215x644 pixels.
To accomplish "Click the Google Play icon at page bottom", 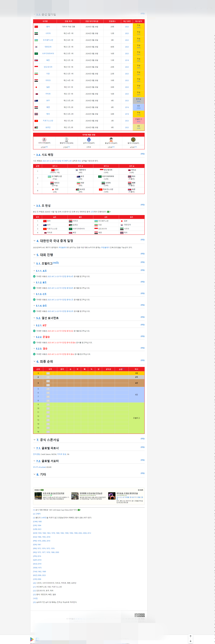I will click(x=32, y=639).
